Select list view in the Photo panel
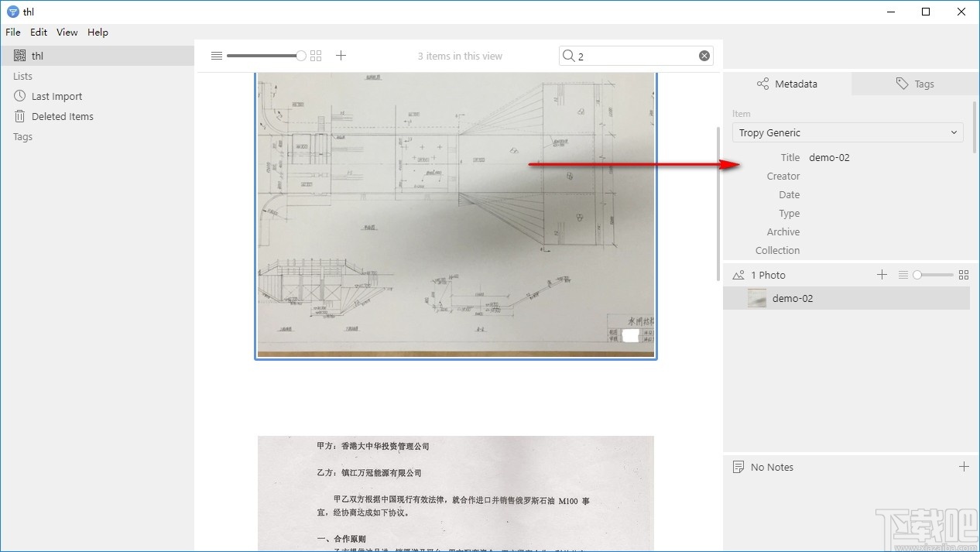 tap(903, 274)
